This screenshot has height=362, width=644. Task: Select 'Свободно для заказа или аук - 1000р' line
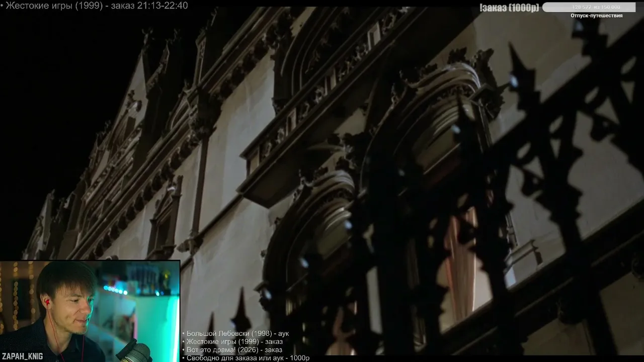coord(246,358)
